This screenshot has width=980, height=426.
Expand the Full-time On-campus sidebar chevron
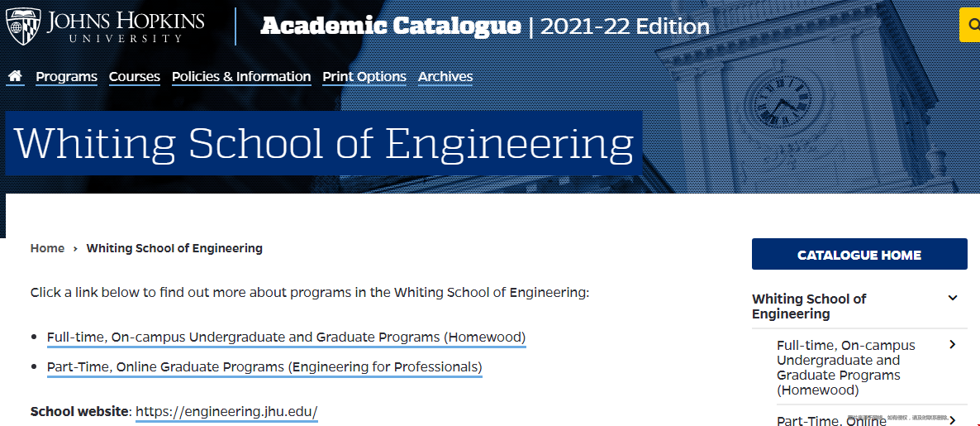(x=953, y=345)
